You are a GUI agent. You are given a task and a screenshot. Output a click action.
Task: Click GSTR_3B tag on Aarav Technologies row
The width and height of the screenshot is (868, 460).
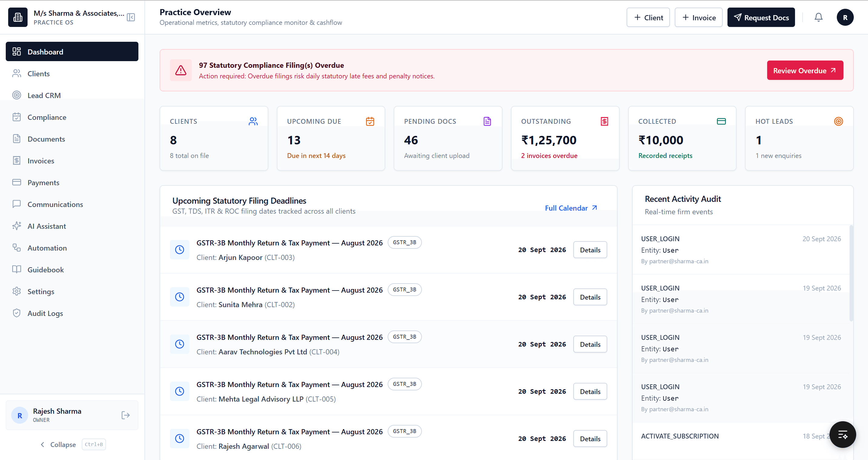[x=404, y=337]
